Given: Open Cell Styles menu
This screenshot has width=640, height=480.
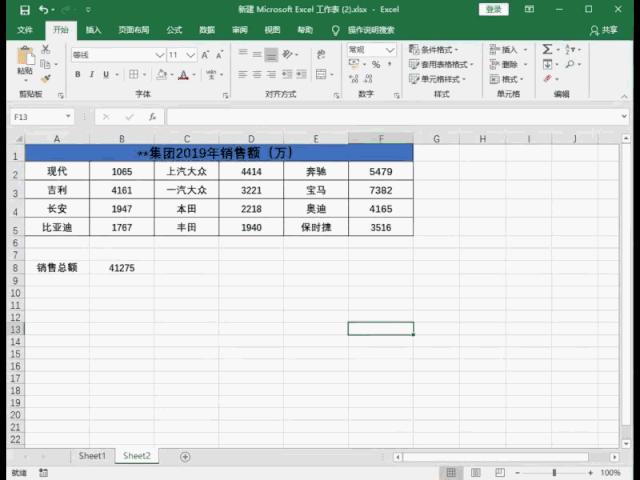Looking at the screenshot, I should [x=437, y=79].
